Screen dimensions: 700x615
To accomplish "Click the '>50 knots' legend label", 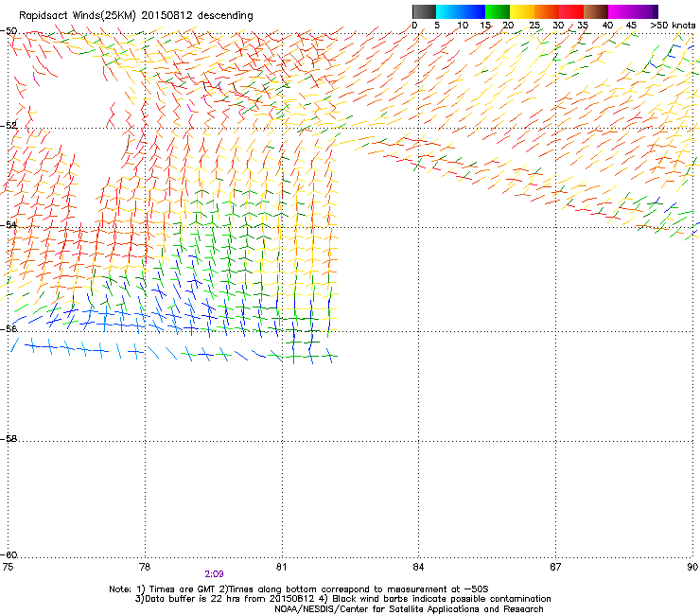I will (x=673, y=26).
